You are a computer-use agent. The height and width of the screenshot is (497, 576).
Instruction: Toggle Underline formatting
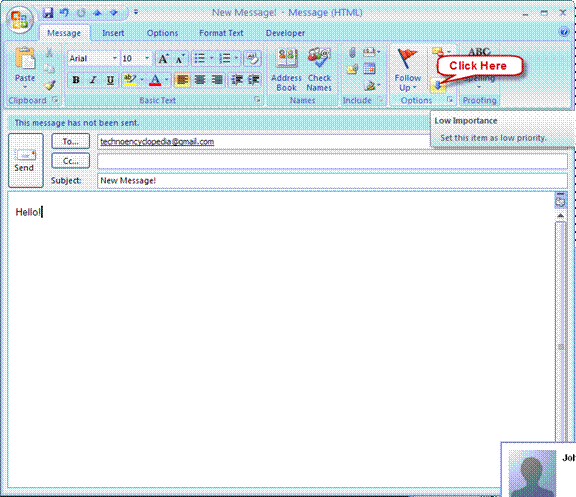[x=110, y=79]
